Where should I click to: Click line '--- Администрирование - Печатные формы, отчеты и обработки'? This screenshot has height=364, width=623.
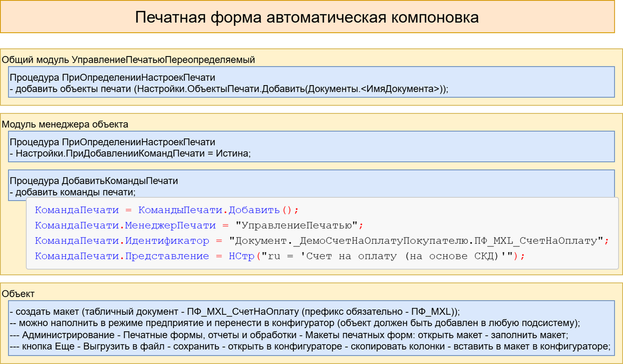(x=290, y=335)
